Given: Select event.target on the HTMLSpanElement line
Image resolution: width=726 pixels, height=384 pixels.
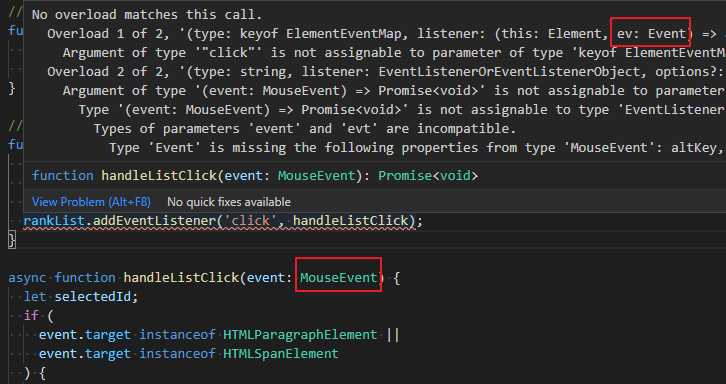Looking at the screenshot, I should coord(85,353).
